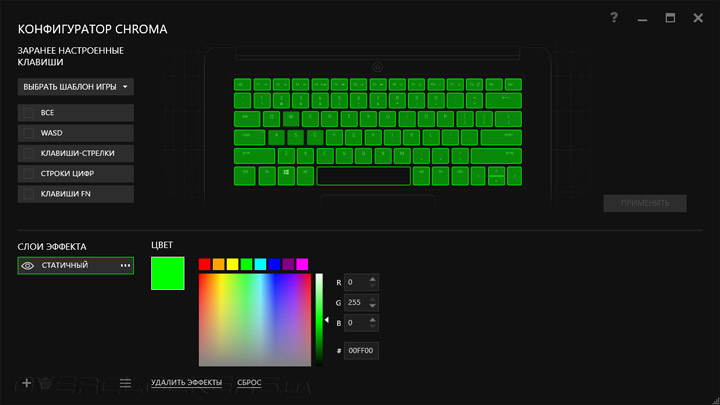Pick the magenta preset color swatch
Image resolution: width=720 pixels, height=405 pixels.
click(302, 264)
